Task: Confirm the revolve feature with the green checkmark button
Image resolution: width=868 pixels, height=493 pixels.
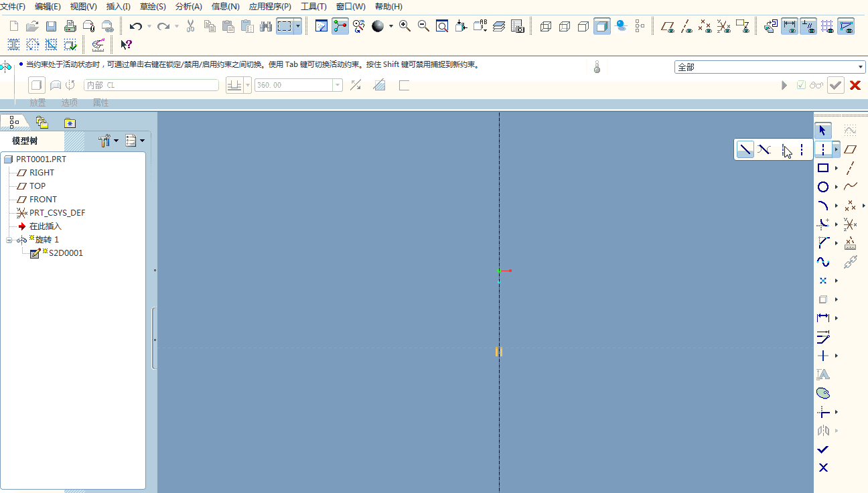Action: click(835, 85)
